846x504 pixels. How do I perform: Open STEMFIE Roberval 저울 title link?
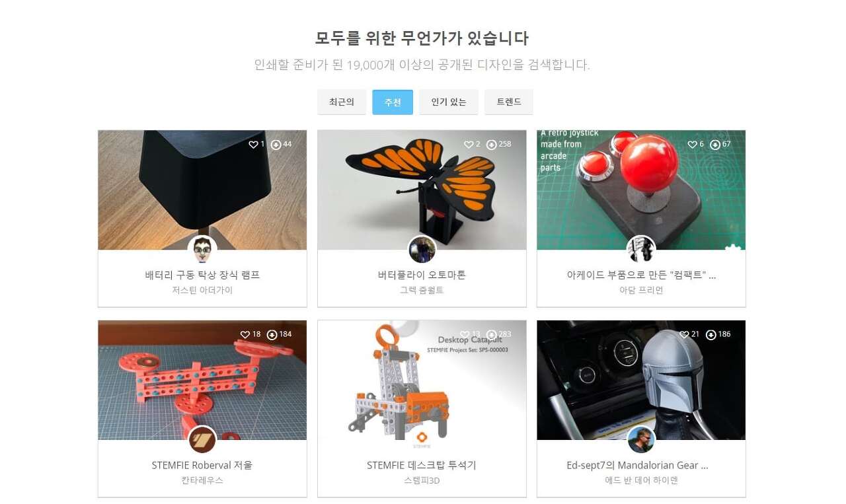click(202, 466)
